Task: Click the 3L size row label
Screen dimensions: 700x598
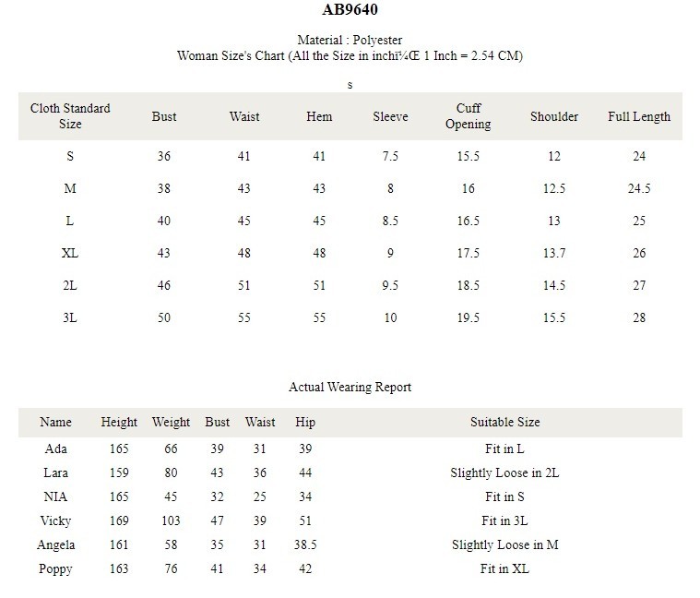Action: coord(70,318)
